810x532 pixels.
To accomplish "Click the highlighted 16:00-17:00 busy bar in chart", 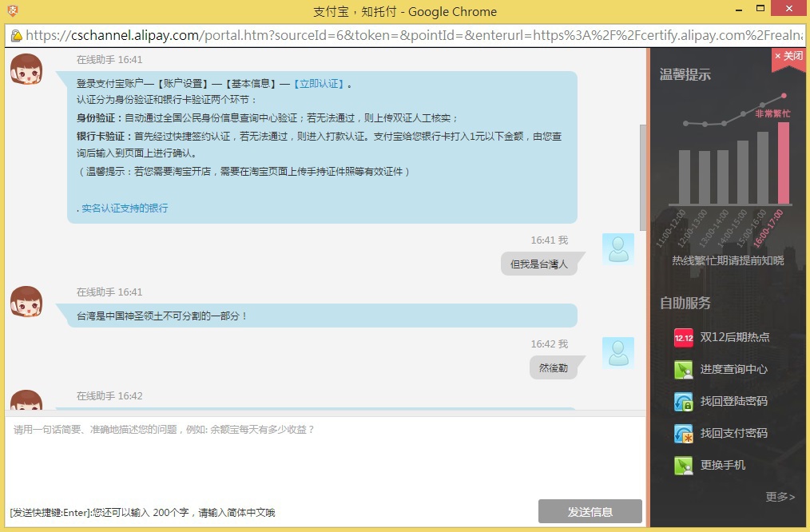I will click(783, 163).
